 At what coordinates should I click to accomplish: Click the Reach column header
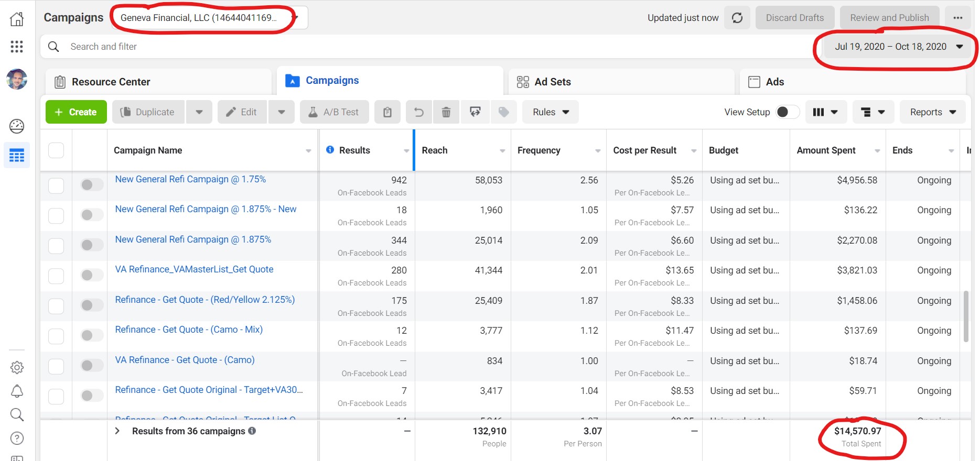tap(463, 150)
